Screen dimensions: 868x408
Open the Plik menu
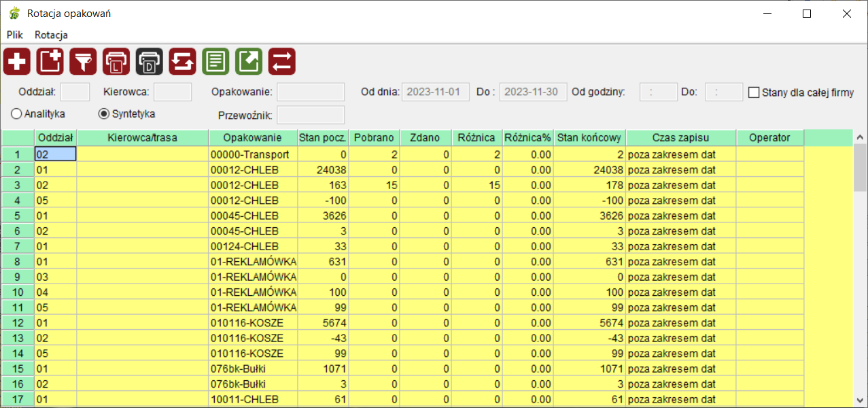pos(15,35)
